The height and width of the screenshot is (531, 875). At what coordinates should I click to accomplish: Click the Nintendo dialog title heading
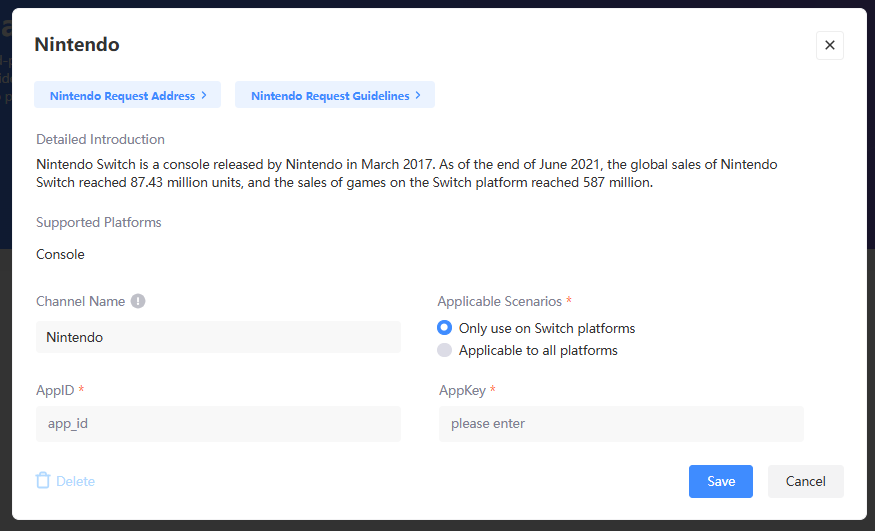click(x=77, y=44)
